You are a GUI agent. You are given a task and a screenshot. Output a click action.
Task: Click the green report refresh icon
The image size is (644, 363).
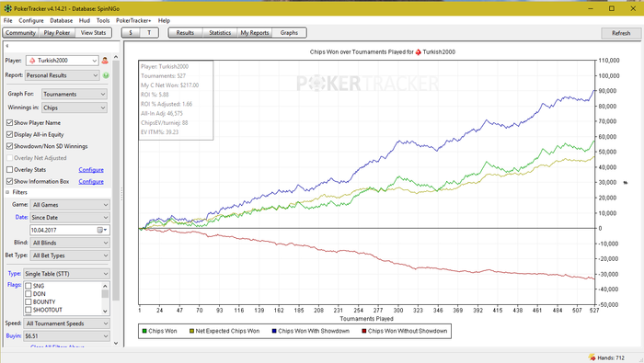pos(106,75)
